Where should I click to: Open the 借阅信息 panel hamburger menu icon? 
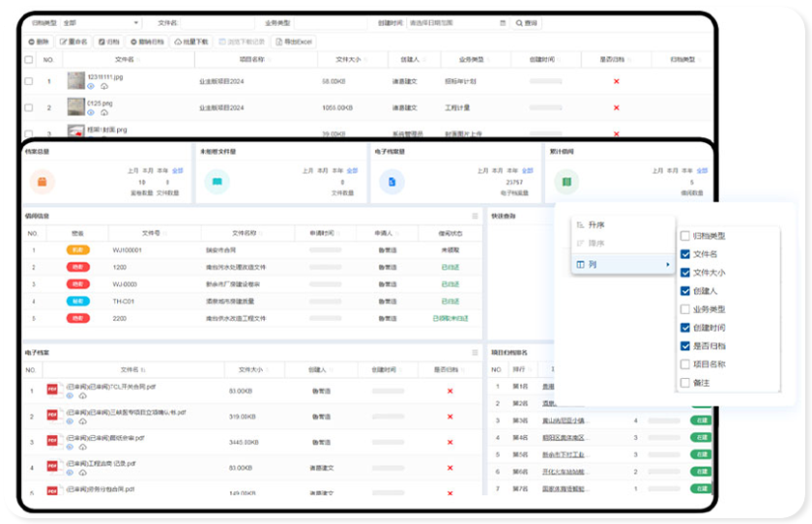pyautogui.click(x=475, y=217)
